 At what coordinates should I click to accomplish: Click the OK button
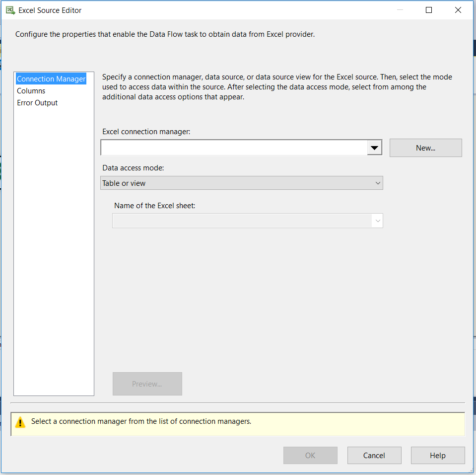[x=310, y=455]
